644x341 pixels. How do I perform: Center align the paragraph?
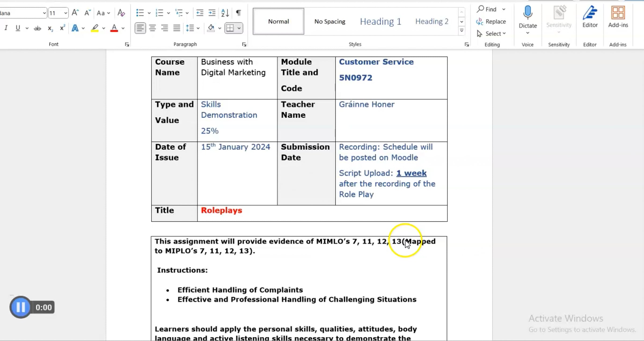pyautogui.click(x=152, y=28)
